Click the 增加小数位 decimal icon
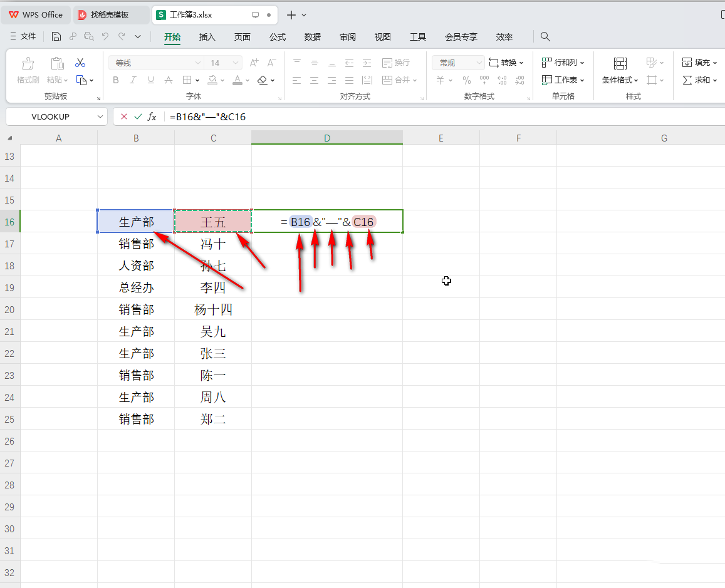 click(x=501, y=80)
